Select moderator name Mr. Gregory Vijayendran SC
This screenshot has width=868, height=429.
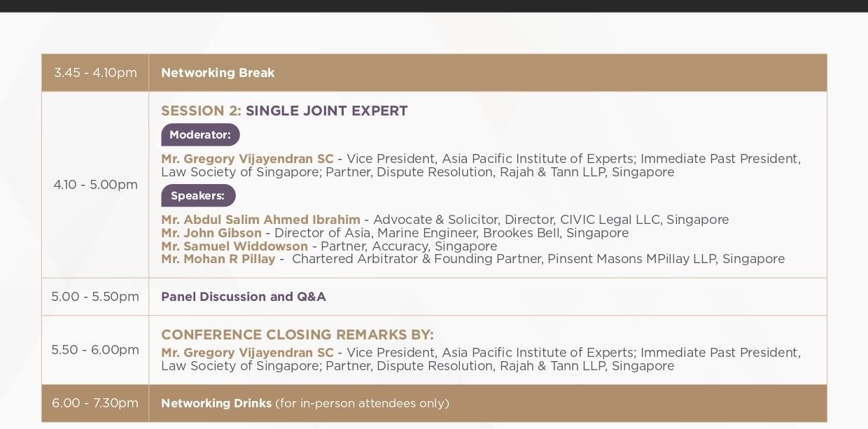(x=247, y=159)
